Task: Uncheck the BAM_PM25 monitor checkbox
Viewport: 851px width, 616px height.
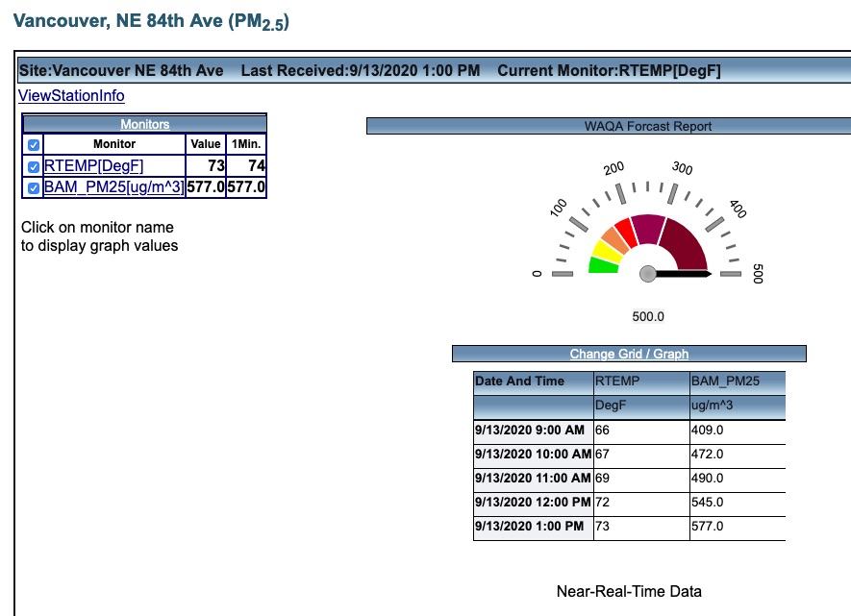Action: (x=33, y=188)
